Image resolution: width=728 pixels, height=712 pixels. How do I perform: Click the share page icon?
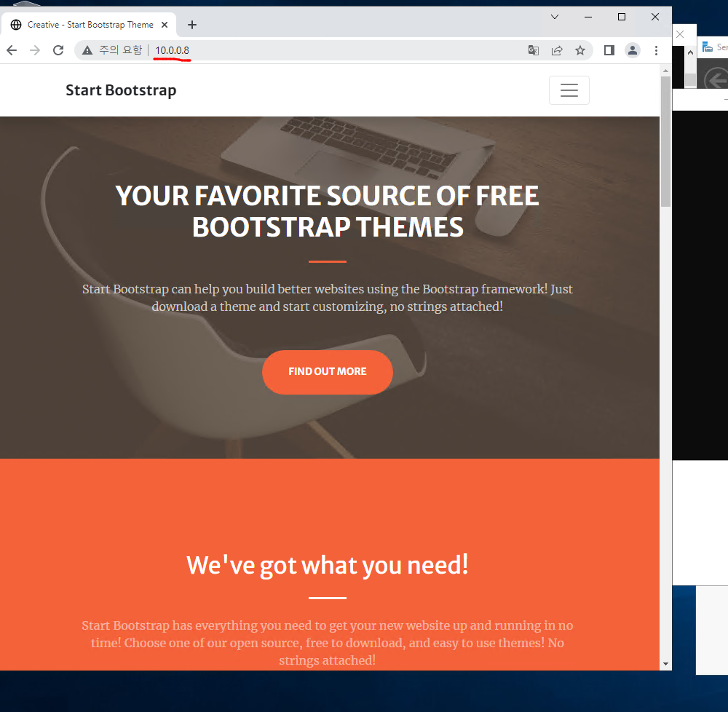pyautogui.click(x=557, y=50)
